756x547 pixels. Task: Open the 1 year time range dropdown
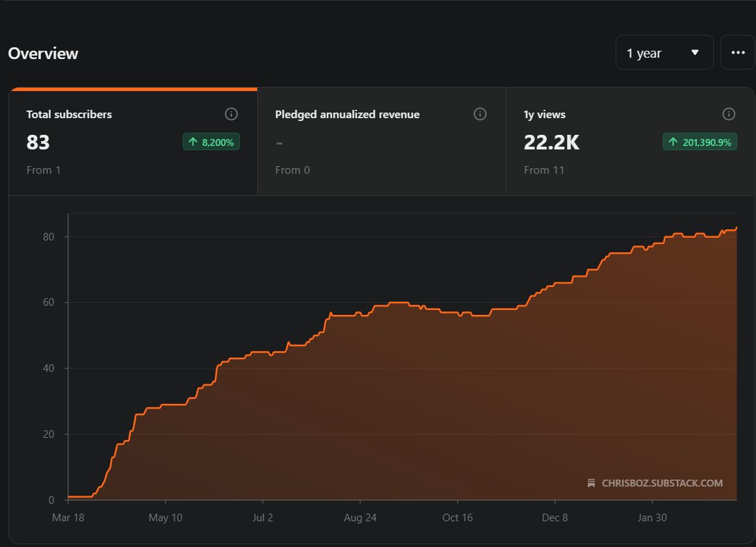tap(664, 52)
